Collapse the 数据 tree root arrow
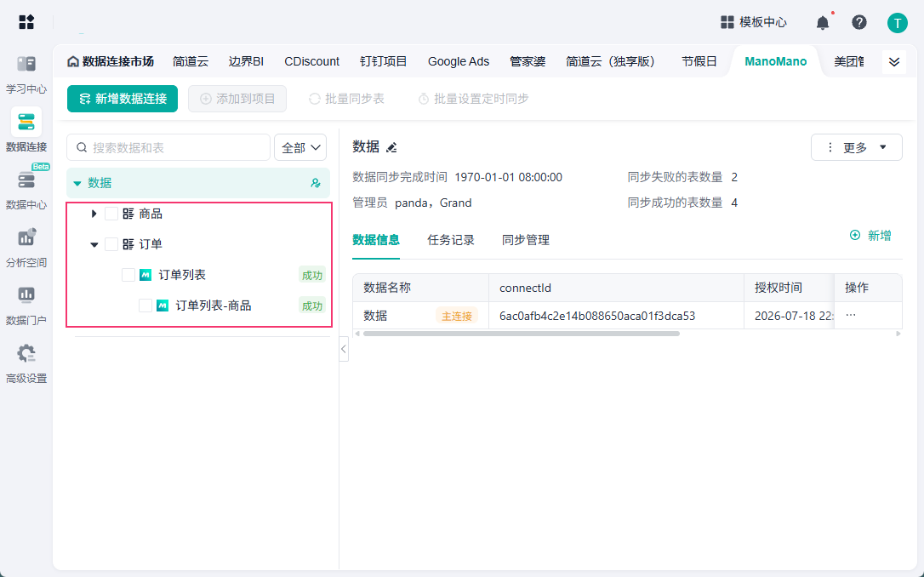 tap(77, 183)
